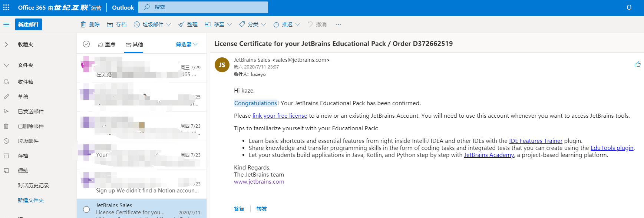
Task: Click the pencil icon beside 草稿
Action: coord(6,97)
